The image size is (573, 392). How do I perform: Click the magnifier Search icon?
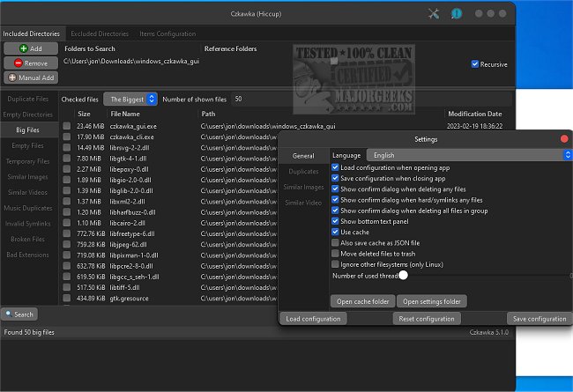tap(8, 314)
